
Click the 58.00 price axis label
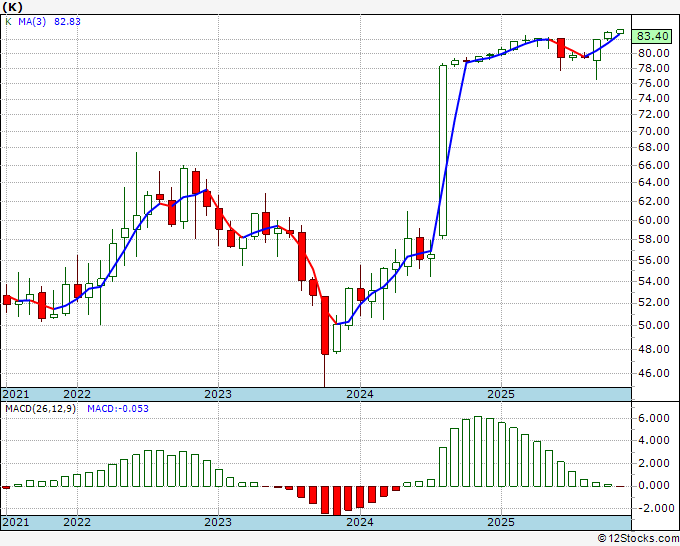(654, 239)
